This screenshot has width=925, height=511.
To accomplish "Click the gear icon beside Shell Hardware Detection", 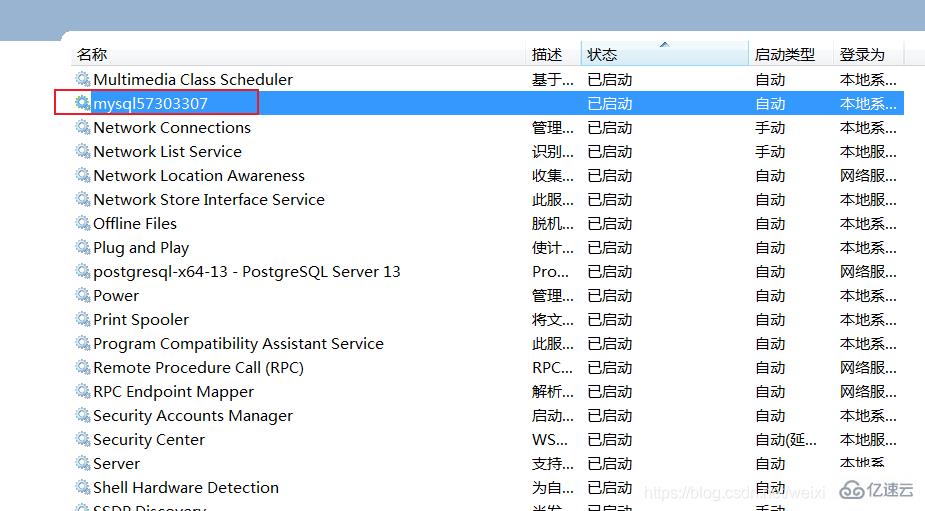I will [83, 487].
